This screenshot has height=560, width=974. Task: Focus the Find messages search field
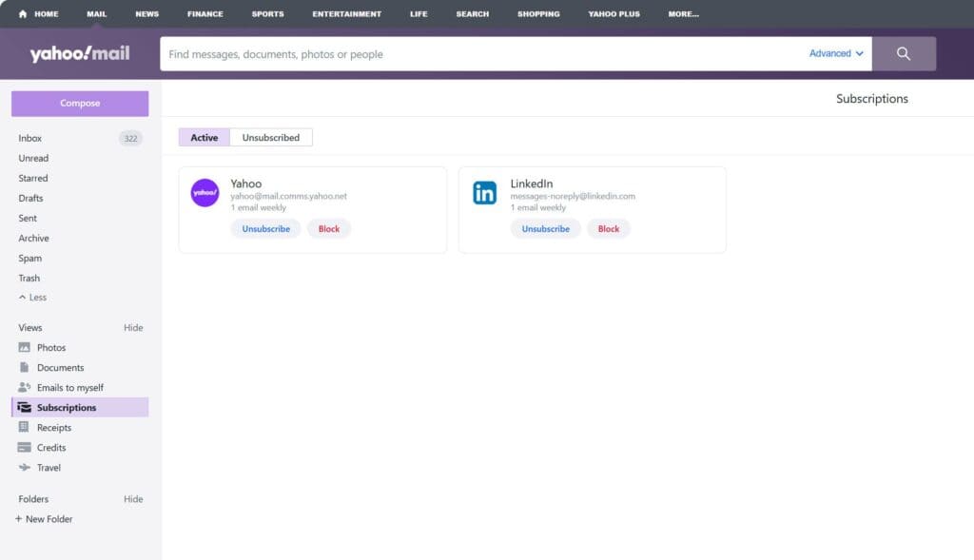[476, 54]
